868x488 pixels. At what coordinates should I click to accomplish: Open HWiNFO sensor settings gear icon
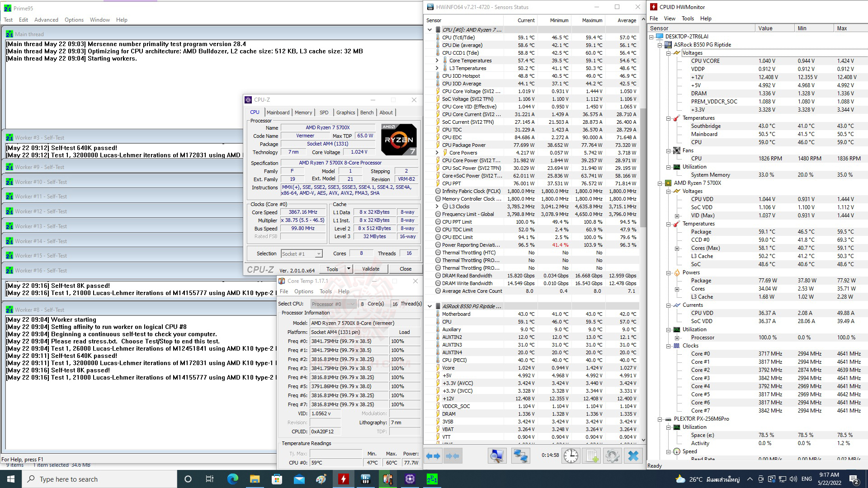[x=612, y=456]
